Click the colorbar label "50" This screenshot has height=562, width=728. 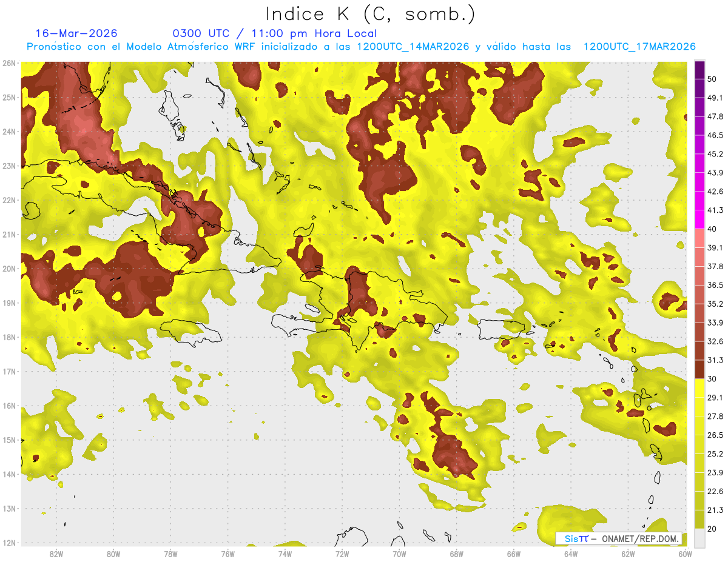pyautogui.click(x=712, y=79)
